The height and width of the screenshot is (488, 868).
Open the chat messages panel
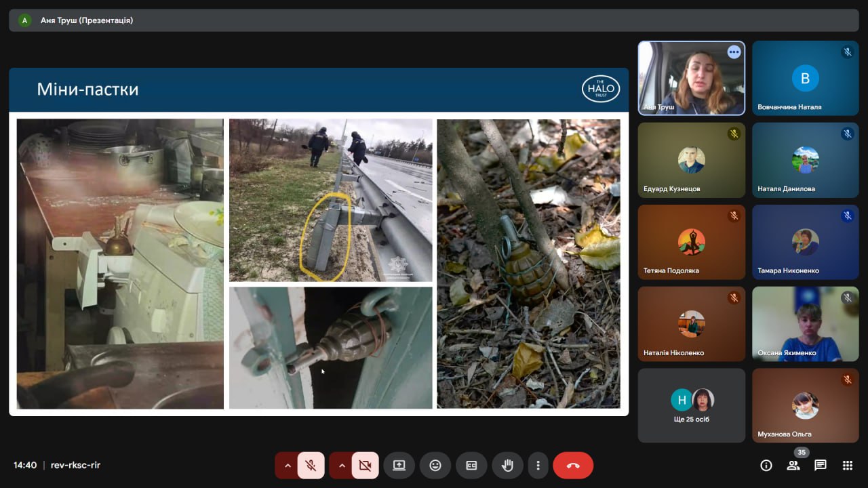pyautogui.click(x=820, y=465)
